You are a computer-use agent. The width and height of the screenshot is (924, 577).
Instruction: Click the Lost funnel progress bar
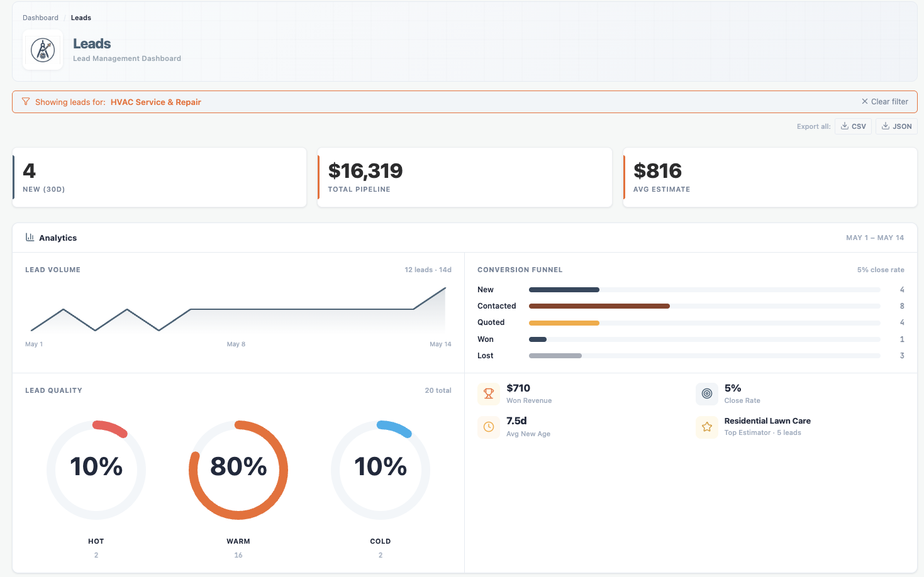point(704,356)
